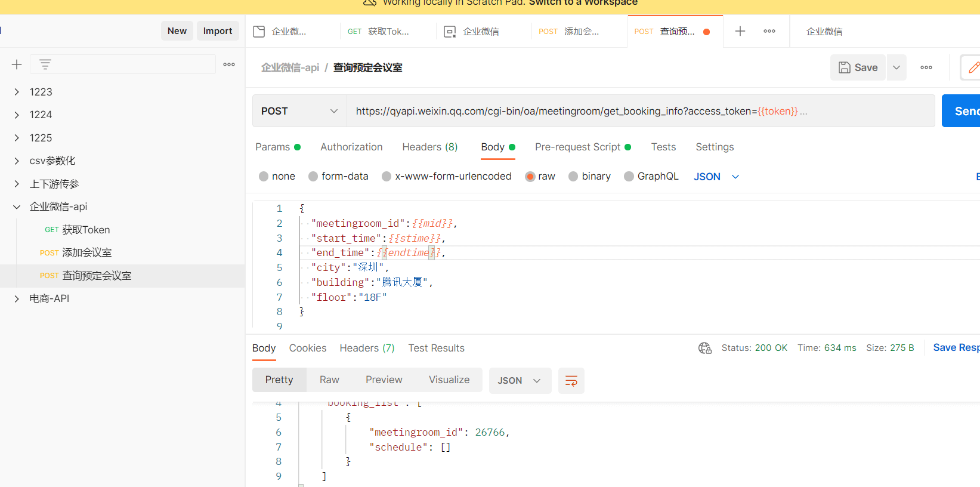
Task: Open the request Settings tab
Action: tap(715, 147)
